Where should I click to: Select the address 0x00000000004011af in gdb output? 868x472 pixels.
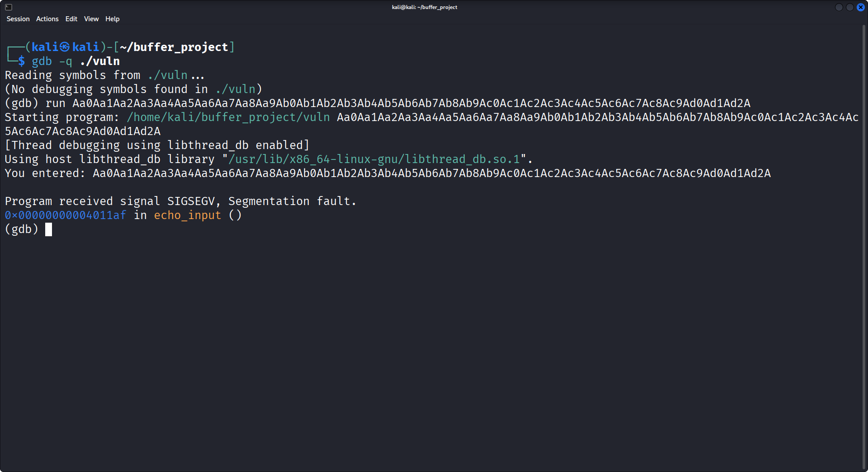65,215
